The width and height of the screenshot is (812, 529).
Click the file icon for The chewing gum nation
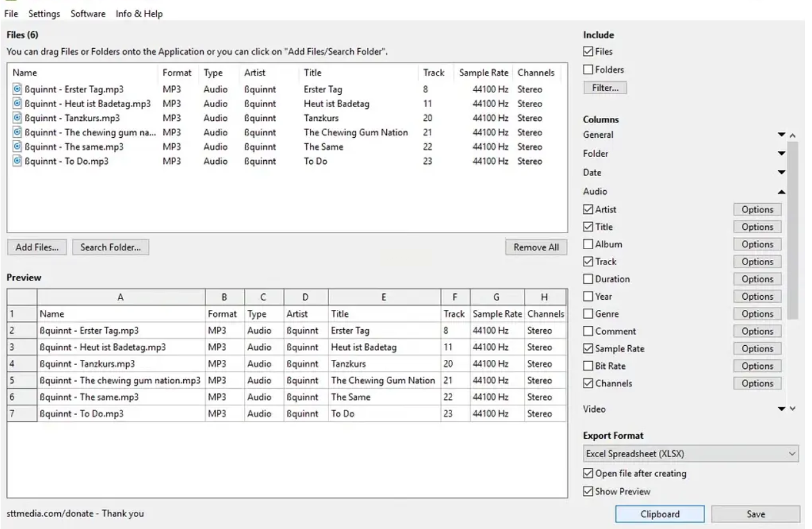tap(17, 133)
